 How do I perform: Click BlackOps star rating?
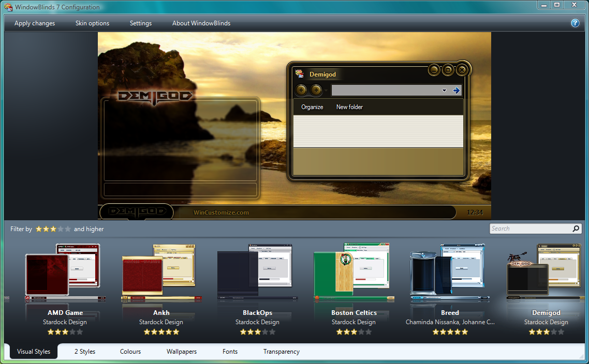[x=258, y=332]
